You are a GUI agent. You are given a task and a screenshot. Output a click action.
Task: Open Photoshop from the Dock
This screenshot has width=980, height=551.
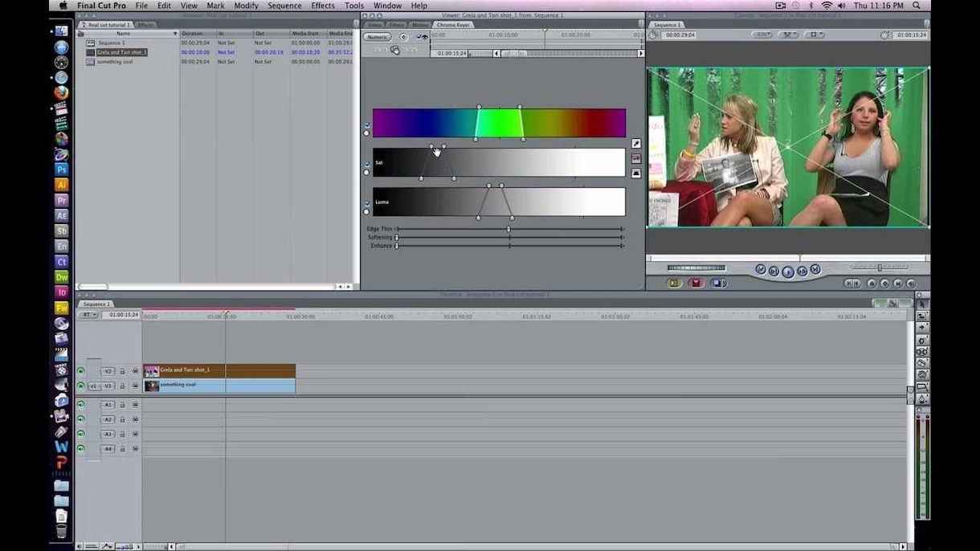point(62,170)
